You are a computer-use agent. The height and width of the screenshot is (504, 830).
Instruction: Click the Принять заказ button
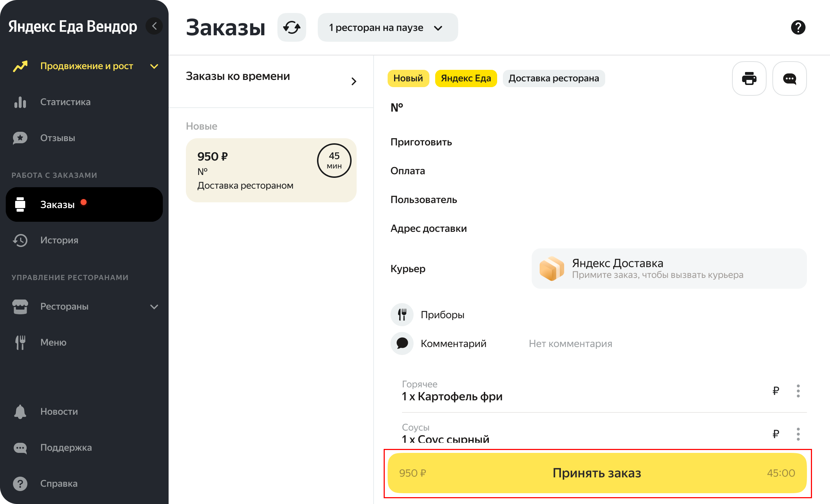pyautogui.click(x=597, y=473)
